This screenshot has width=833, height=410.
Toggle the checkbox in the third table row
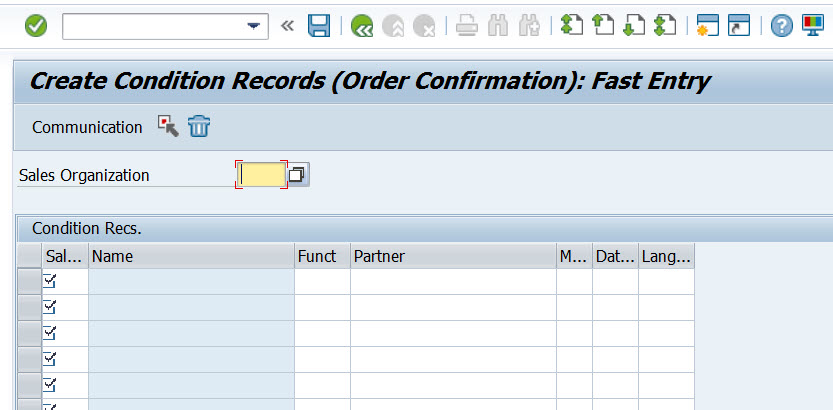click(x=49, y=333)
